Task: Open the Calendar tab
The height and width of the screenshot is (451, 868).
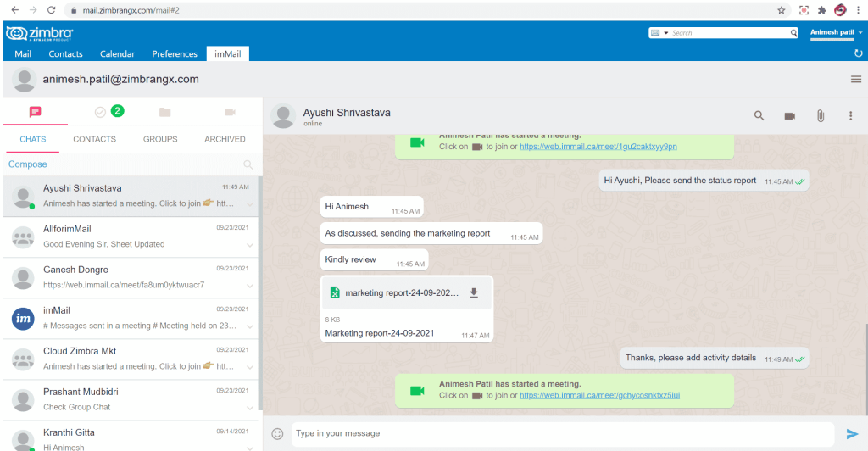Action: (117, 53)
